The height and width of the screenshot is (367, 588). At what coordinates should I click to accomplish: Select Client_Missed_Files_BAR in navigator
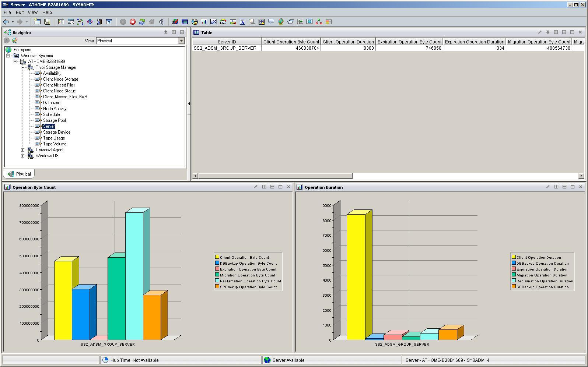[x=65, y=97]
